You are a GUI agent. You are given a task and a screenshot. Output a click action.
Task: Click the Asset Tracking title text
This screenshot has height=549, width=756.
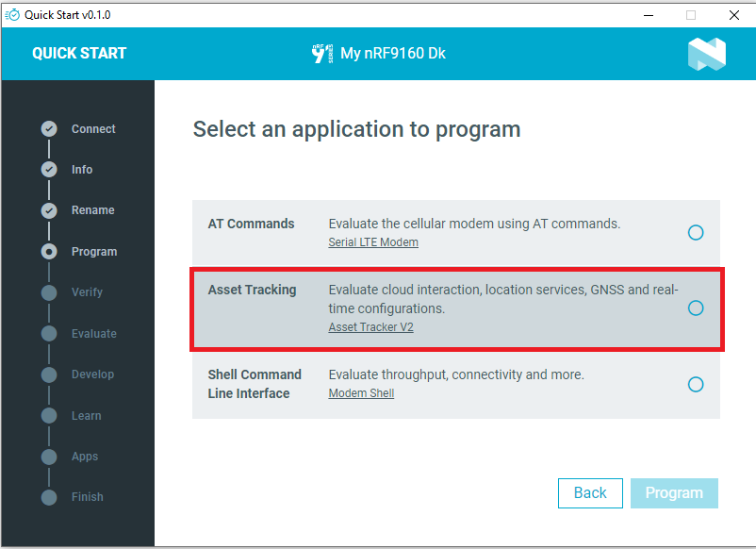click(x=252, y=290)
